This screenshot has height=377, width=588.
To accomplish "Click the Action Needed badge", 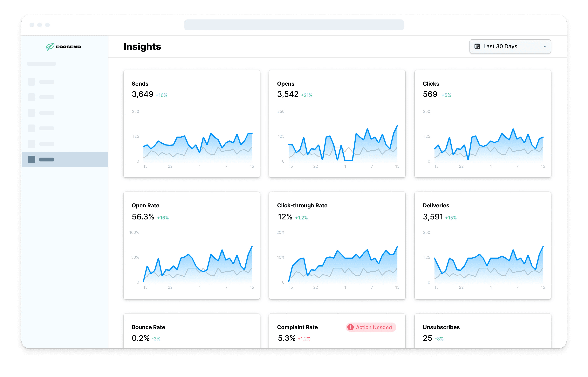I will (371, 327).
